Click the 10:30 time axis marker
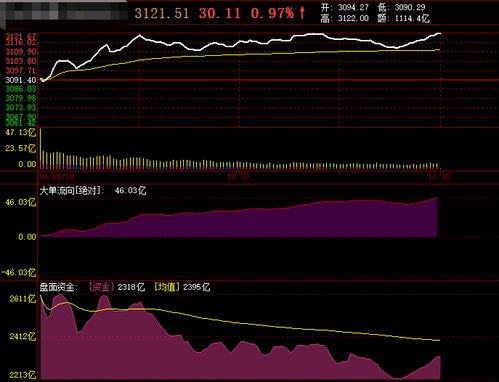 tap(238, 177)
